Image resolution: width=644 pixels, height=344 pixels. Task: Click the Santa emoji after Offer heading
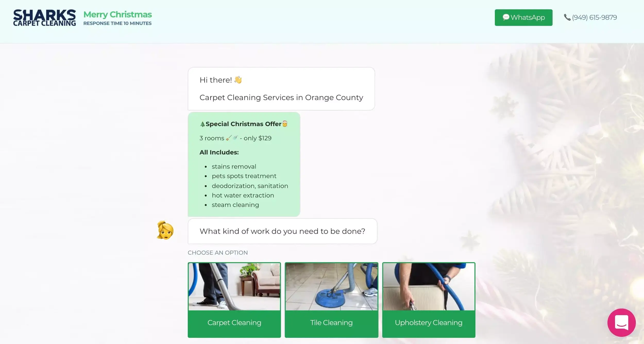(285, 124)
